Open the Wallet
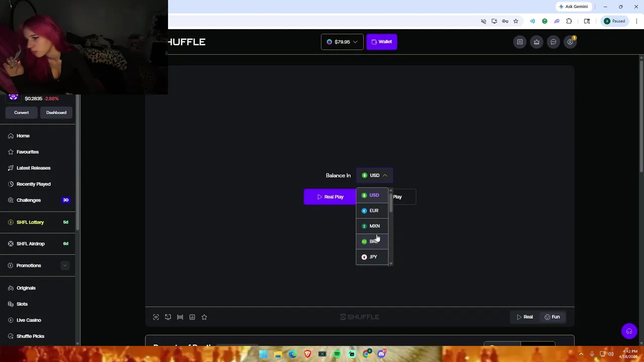 coord(382,42)
